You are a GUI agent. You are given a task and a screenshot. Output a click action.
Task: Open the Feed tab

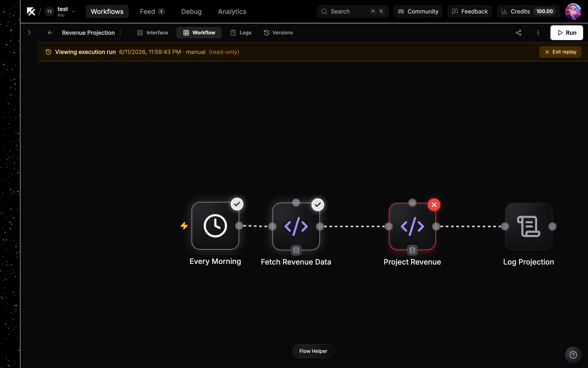[152, 11]
